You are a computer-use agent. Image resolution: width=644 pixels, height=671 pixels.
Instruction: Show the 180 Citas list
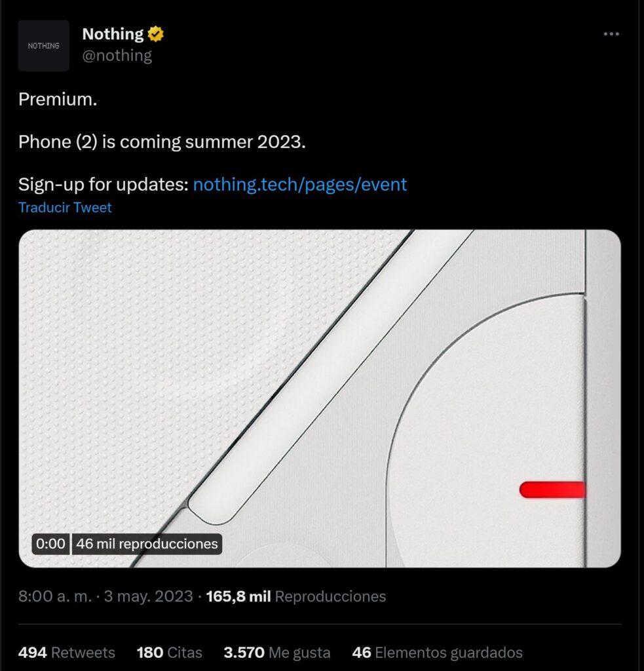click(169, 653)
